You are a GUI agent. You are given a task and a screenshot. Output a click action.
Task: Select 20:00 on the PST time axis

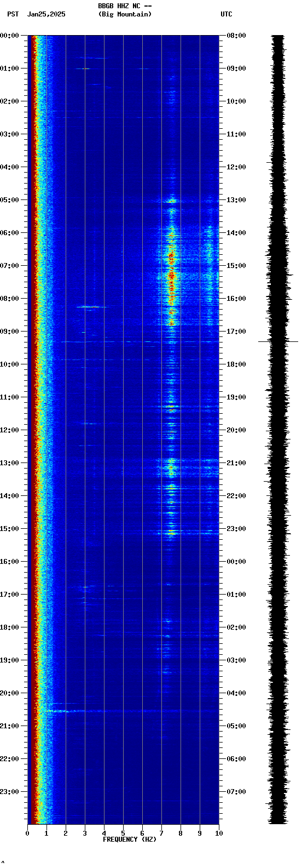(x=9, y=693)
